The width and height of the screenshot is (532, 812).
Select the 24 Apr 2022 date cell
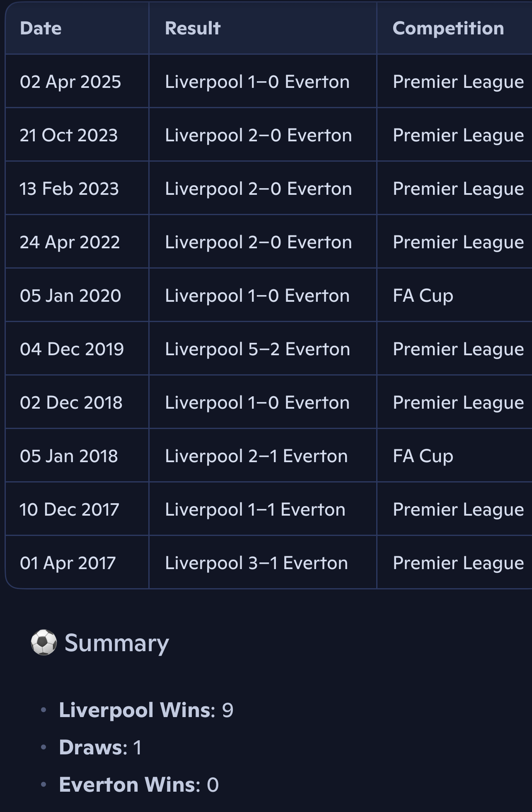tap(70, 242)
